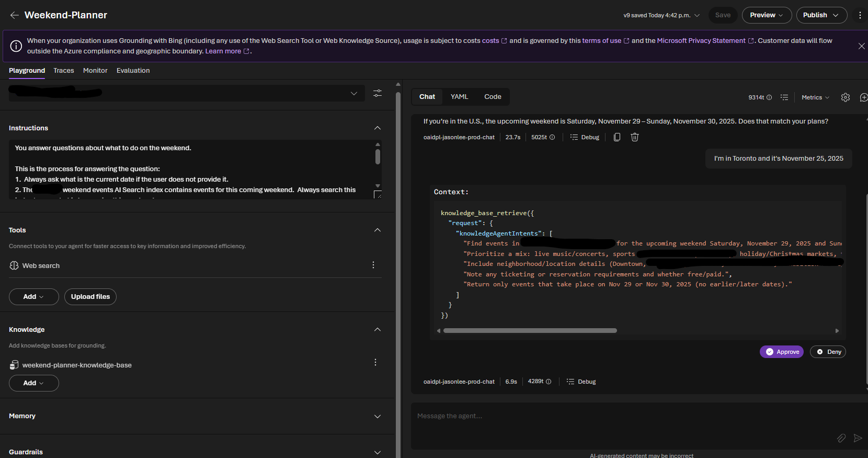This screenshot has height=458, width=868.
Task: Expand the instructions editor icon
Action: (378, 195)
